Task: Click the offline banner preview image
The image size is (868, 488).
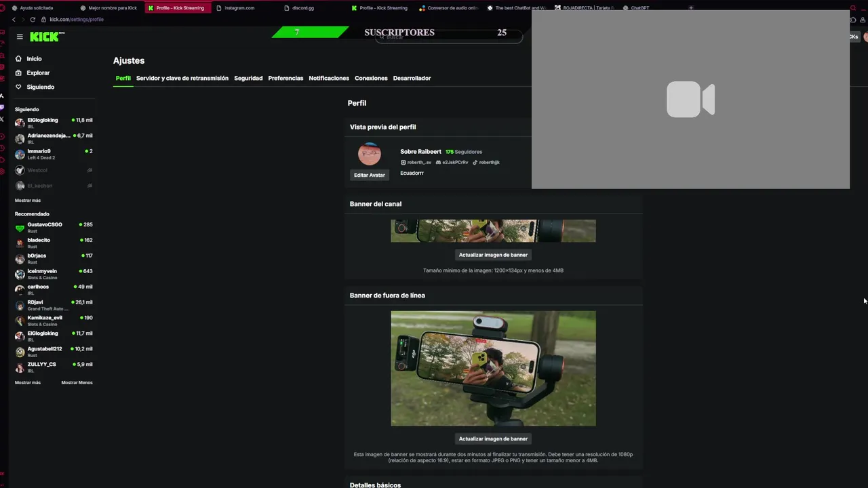Action: (x=493, y=369)
